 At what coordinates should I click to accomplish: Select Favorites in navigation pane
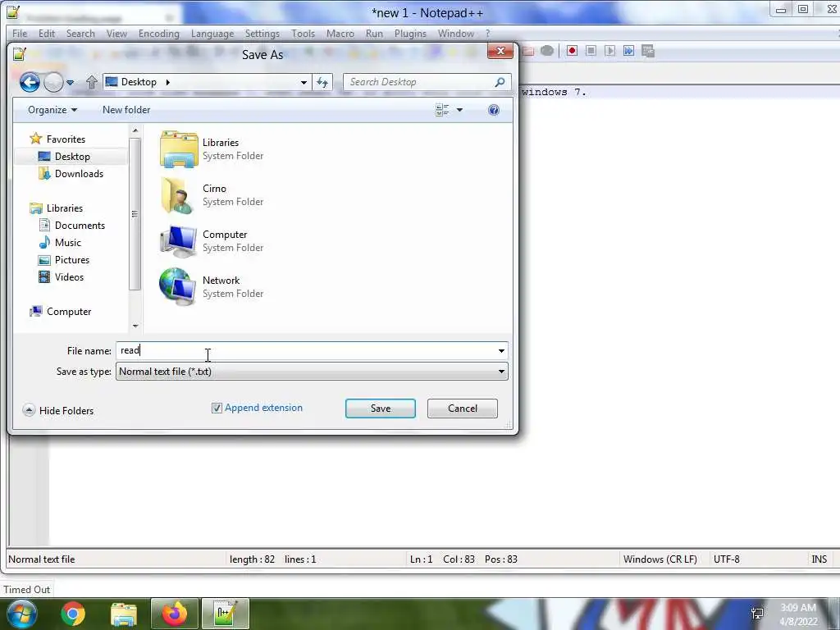pos(58,139)
